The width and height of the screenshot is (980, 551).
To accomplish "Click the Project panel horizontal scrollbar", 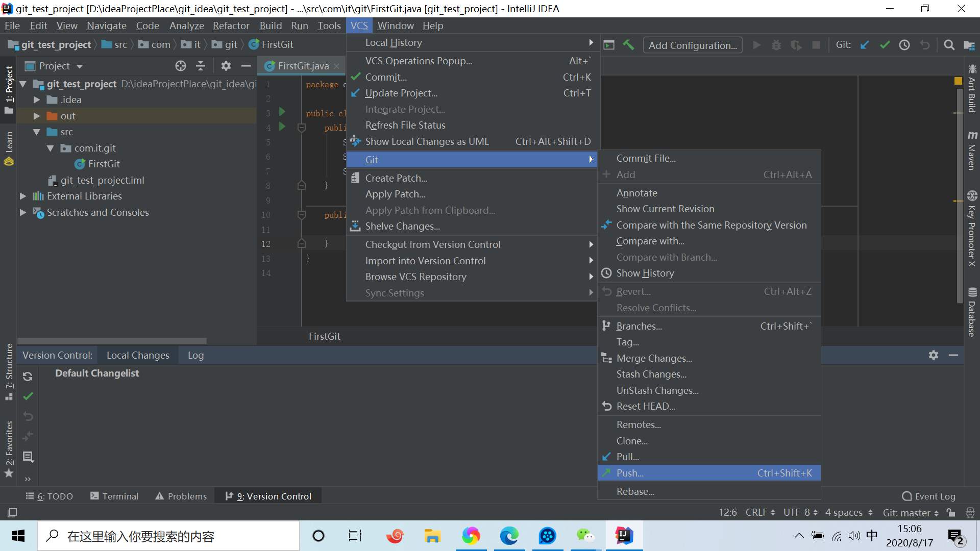I will (x=112, y=341).
